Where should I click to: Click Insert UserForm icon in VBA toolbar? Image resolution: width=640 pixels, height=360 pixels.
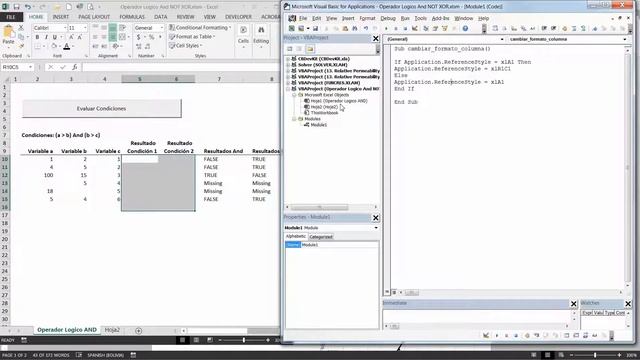(301, 29)
